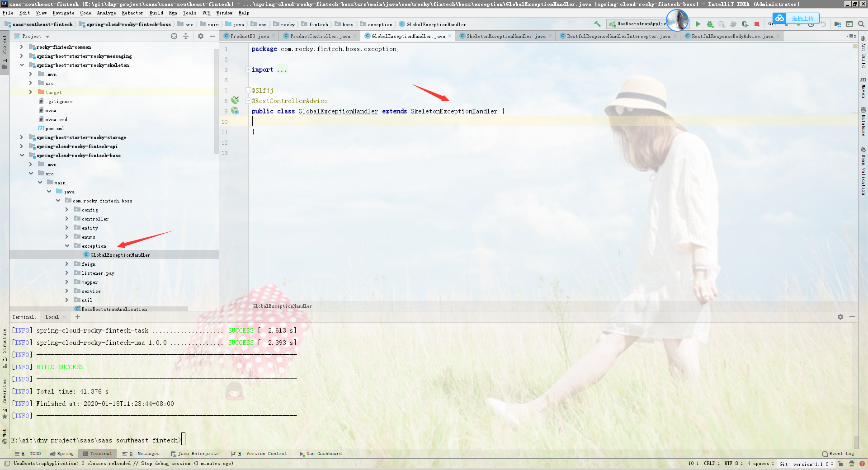868x470 pixels.
Task: Open the Spring tool window at the bottom
Action: 62,454
